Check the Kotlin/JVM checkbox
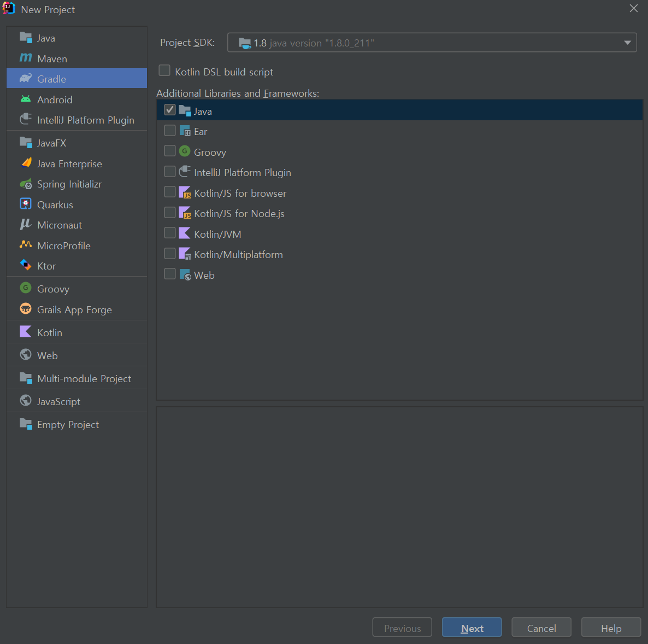The height and width of the screenshot is (644, 648). pyautogui.click(x=170, y=233)
